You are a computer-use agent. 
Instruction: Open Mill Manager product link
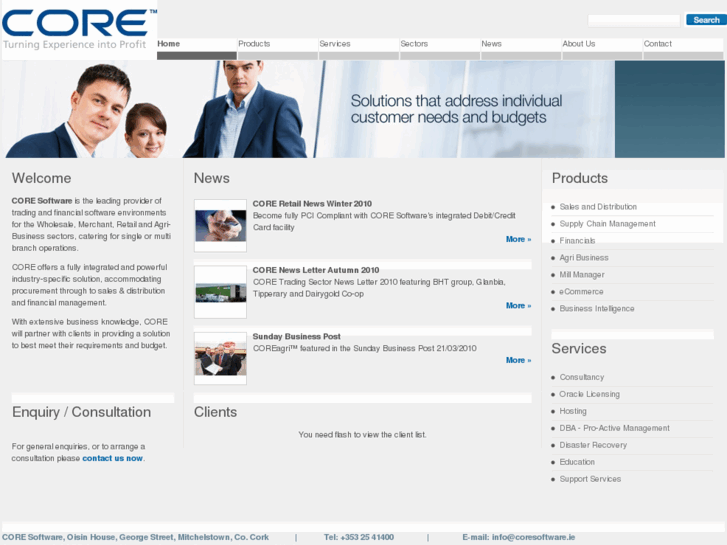tap(582, 275)
